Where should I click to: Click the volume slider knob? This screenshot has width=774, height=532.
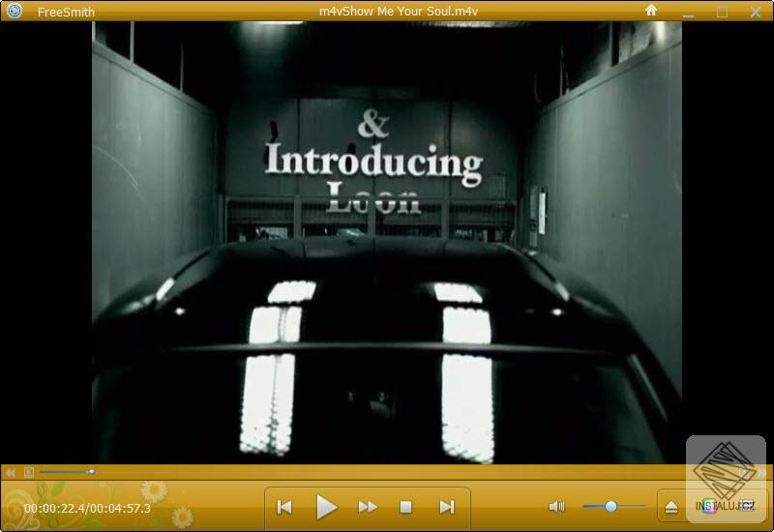(x=610, y=506)
